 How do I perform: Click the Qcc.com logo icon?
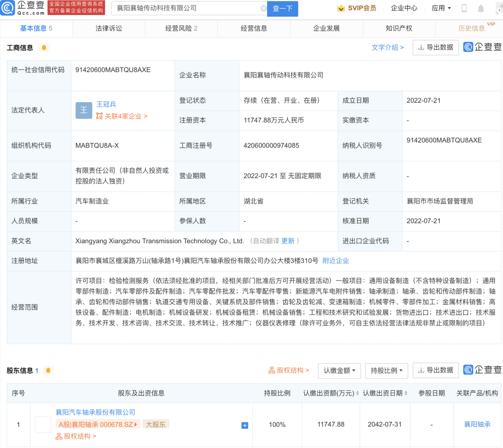click(8, 8)
